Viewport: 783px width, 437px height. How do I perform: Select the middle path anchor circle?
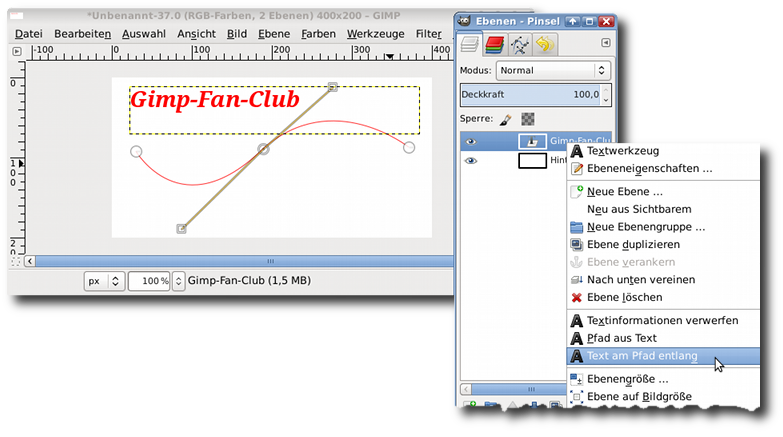pyautogui.click(x=263, y=148)
